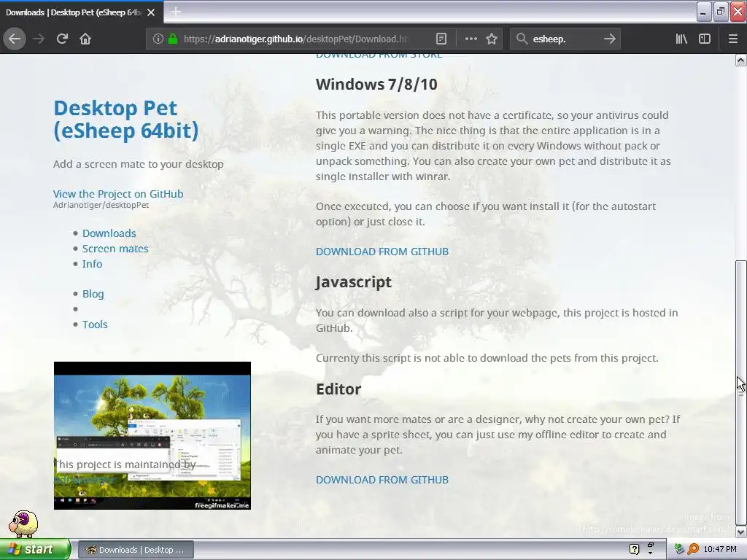Go to Downloads in sidebar menu
The width and height of the screenshot is (747, 560).
coord(109,233)
